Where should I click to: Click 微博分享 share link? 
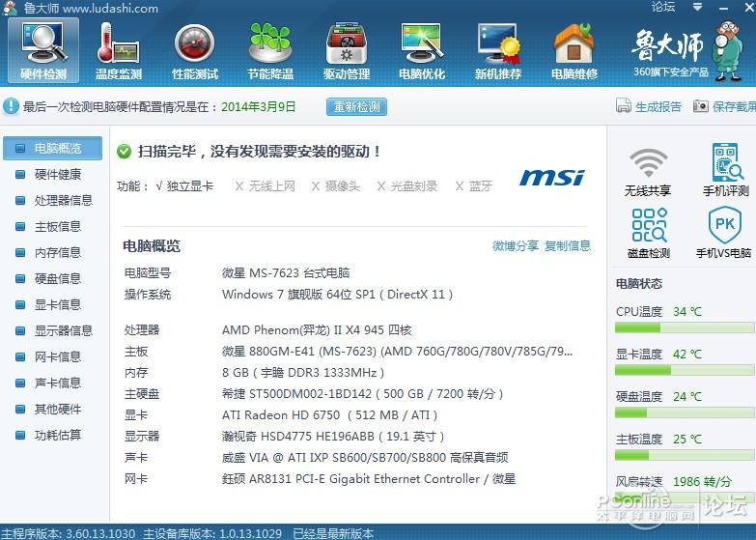pyautogui.click(x=516, y=245)
